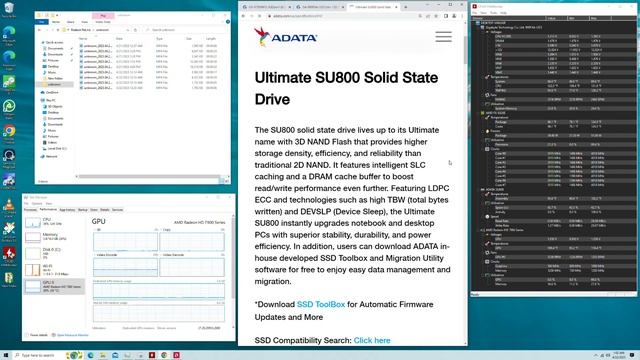Close the Ultimate SU800 browser tab

coord(396,7)
